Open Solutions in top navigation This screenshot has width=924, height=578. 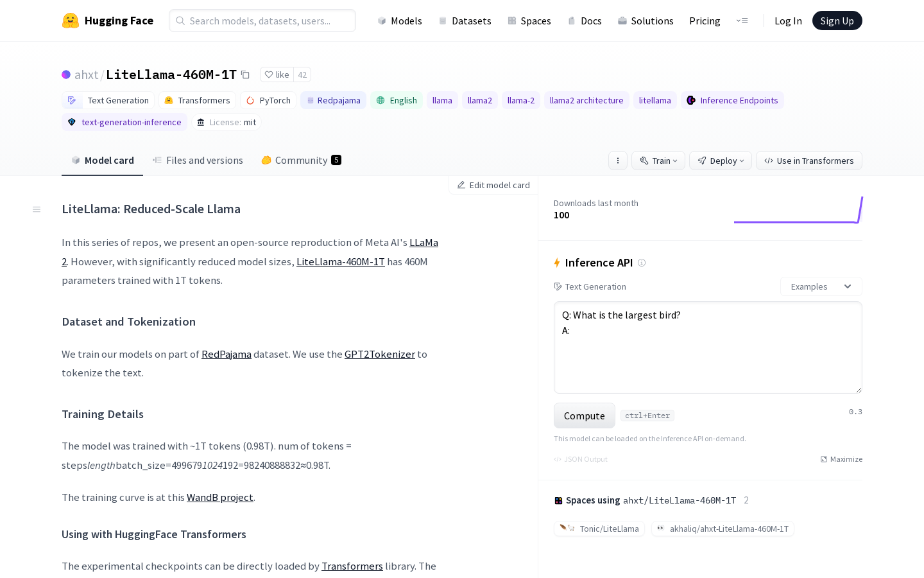point(646,21)
